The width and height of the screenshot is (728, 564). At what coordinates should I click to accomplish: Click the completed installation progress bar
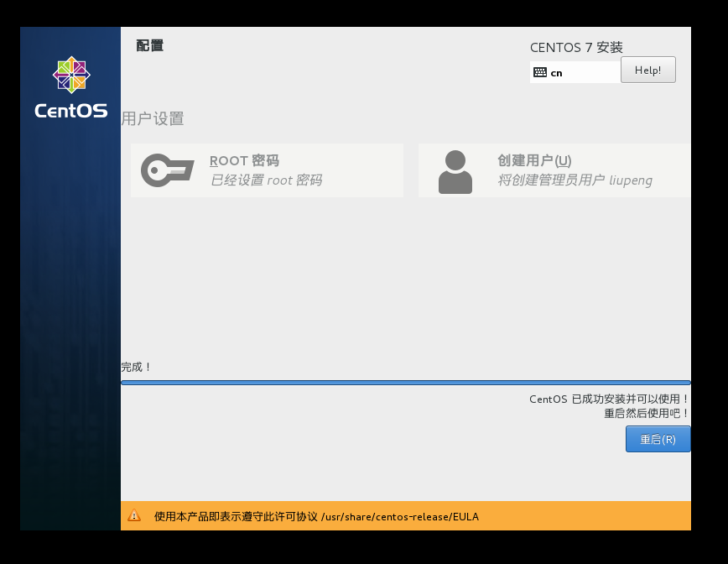point(406,383)
